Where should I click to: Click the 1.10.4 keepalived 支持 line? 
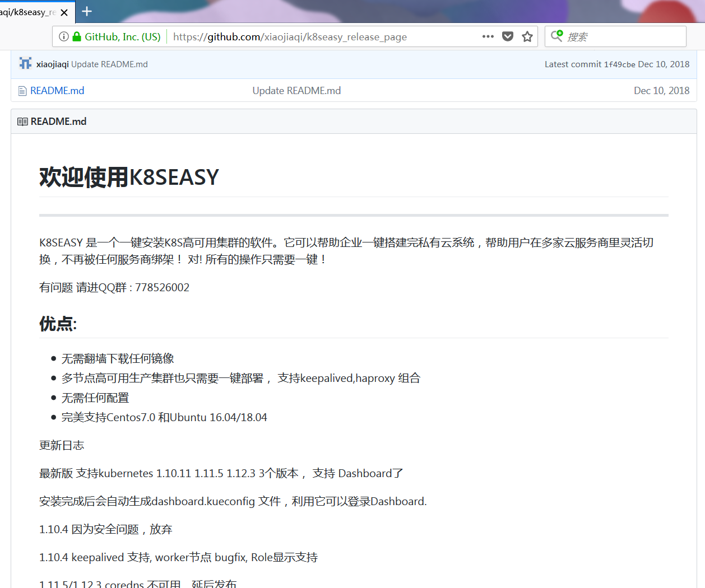(178, 557)
